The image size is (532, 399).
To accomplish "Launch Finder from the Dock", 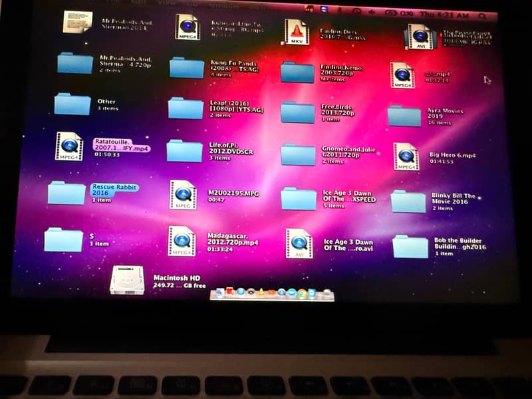I will pos(219,292).
